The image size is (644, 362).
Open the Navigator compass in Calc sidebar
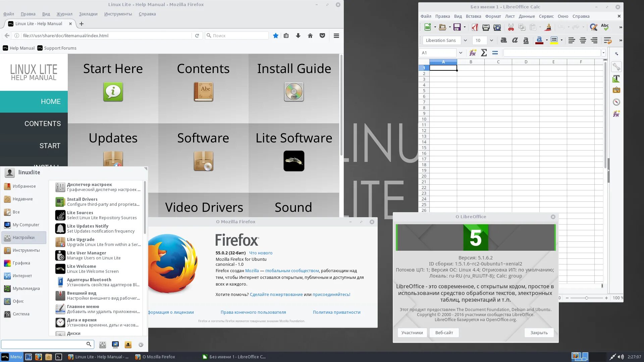[616, 102]
